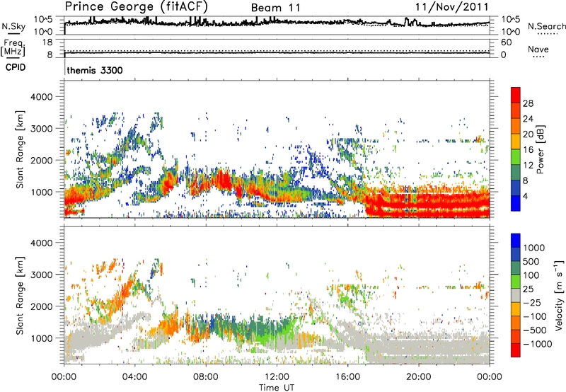Click the '16:00' time axis label
The width and height of the screenshot is (566, 392).
tap(347, 377)
